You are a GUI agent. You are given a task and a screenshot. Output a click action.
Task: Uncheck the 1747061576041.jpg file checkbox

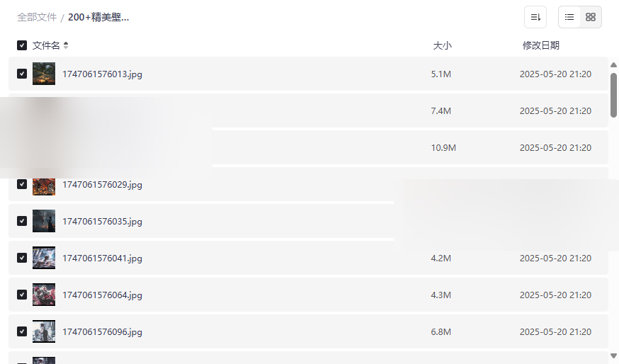click(22, 258)
